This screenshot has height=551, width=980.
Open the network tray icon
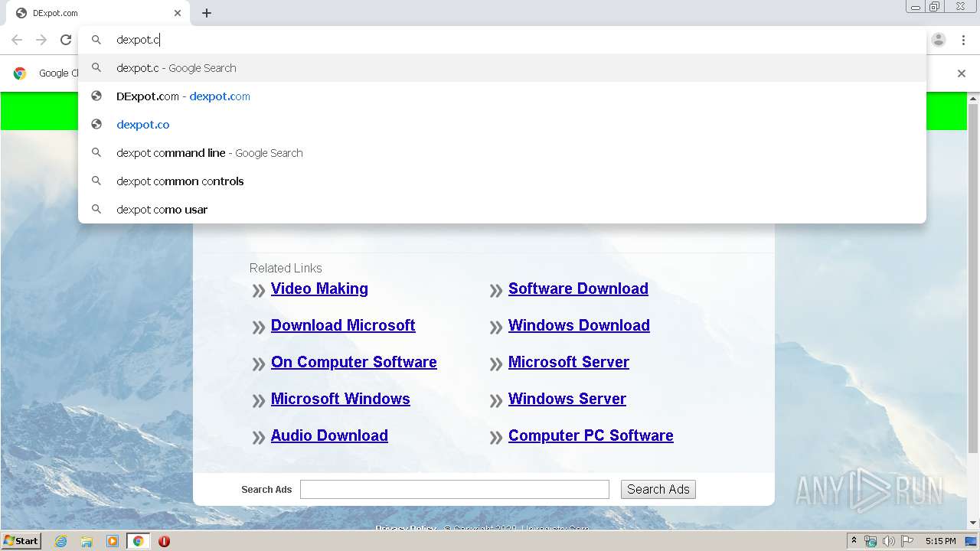871,541
